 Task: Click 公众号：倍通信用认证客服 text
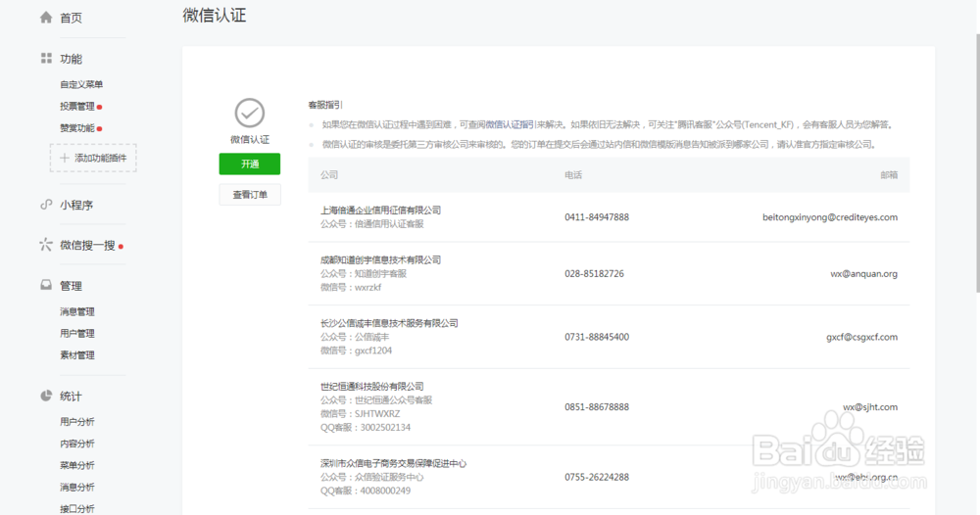tap(371, 224)
